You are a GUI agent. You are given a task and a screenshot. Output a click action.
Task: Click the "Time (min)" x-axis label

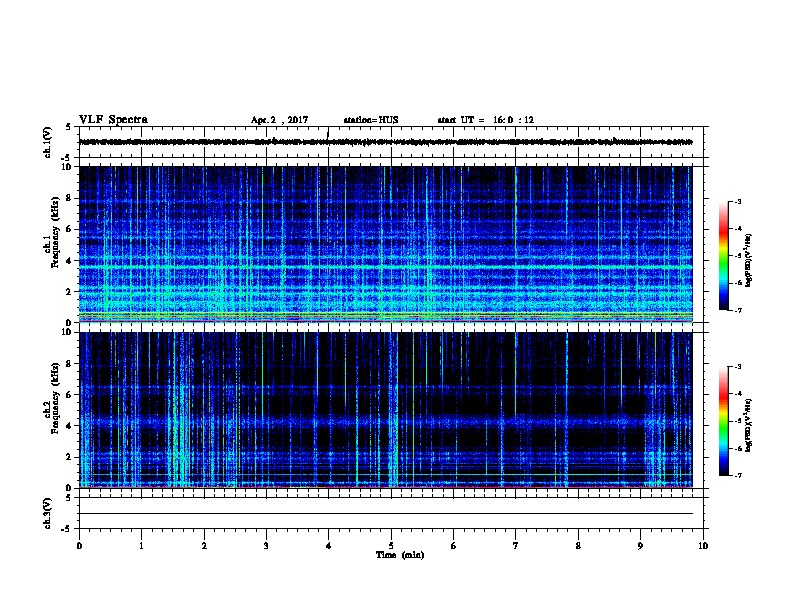[x=400, y=555]
